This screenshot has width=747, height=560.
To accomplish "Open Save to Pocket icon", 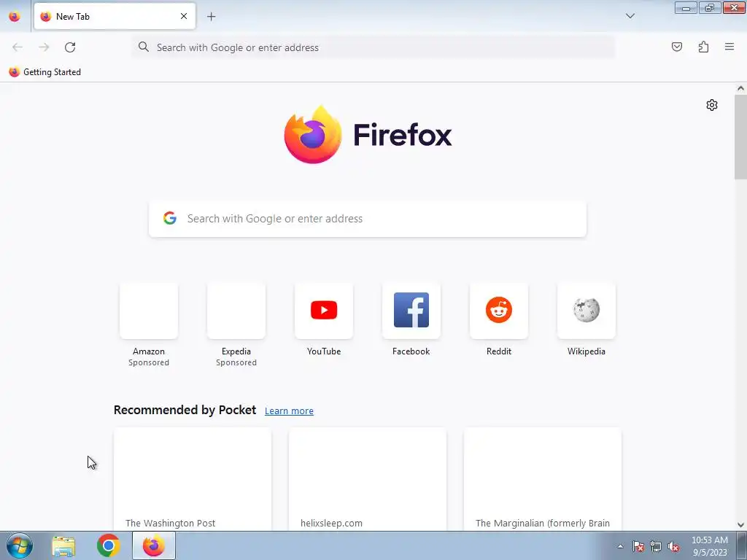I will pos(676,47).
